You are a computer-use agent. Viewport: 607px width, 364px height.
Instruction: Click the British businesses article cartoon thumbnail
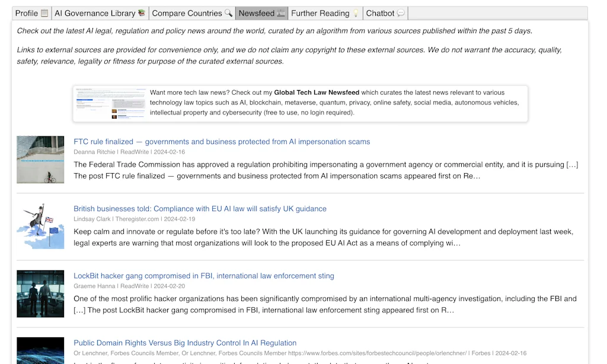(40, 226)
